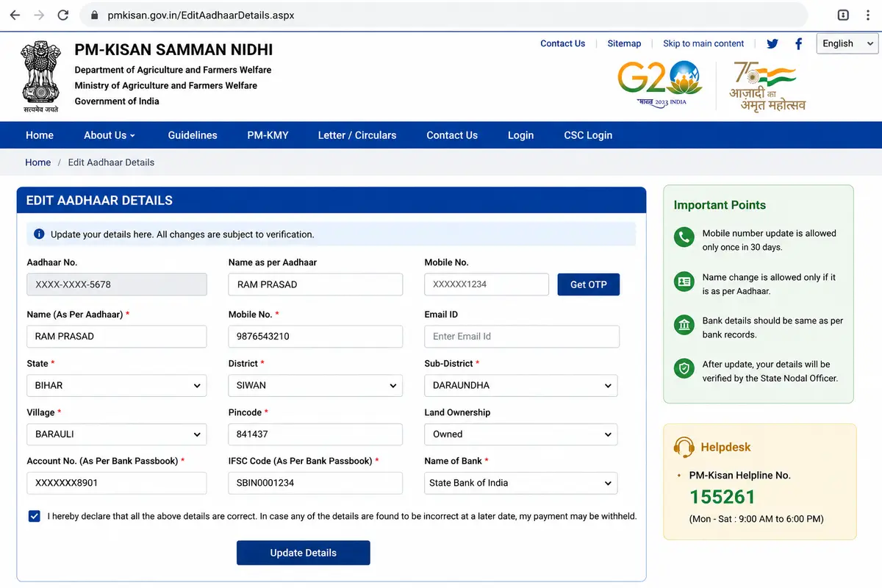The image size is (882, 588).
Task: Click the shield check icon in Important Points
Action: click(x=684, y=369)
